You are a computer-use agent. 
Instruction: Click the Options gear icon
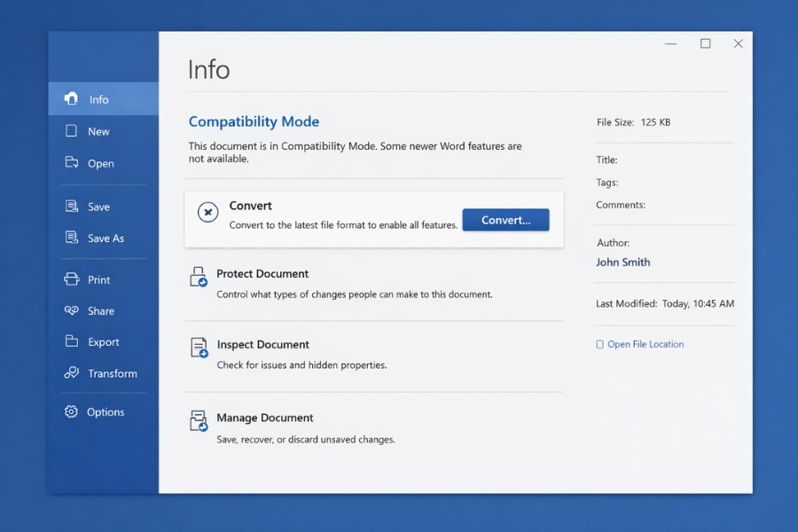coord(72,411)
